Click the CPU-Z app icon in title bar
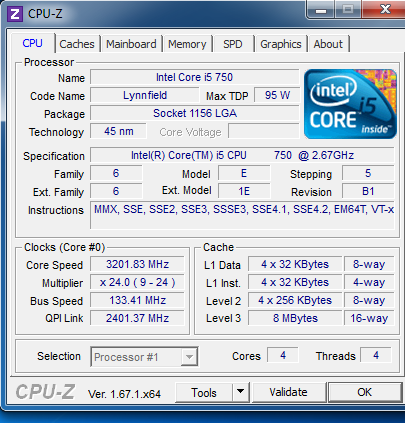405x423 pixels. point(15,14)
